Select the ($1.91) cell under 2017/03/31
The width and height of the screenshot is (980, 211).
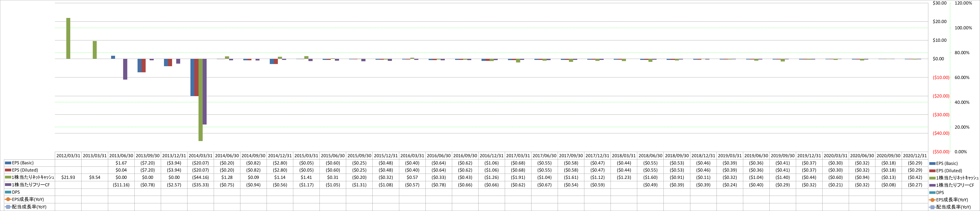[518, 177]
